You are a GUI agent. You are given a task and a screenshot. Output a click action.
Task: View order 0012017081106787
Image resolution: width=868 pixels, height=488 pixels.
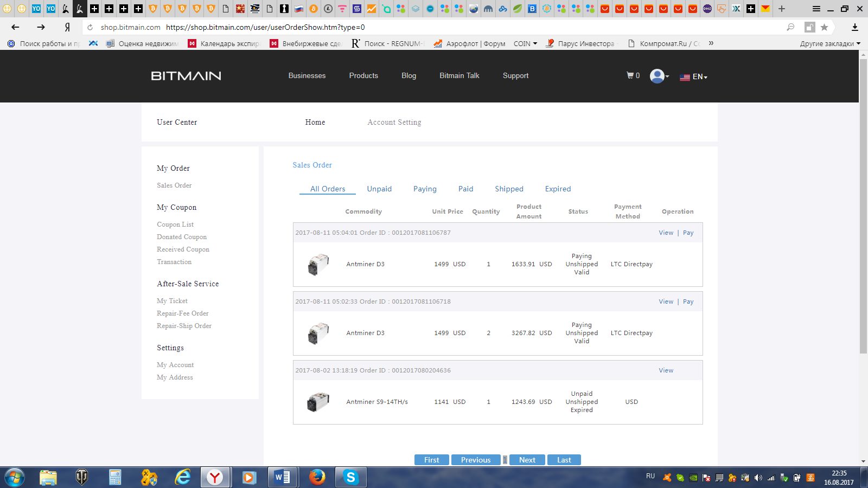point(666,233)
